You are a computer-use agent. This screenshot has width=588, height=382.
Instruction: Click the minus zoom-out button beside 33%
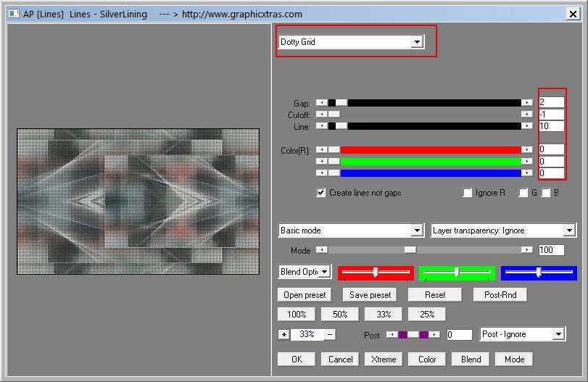coord(330,334)
